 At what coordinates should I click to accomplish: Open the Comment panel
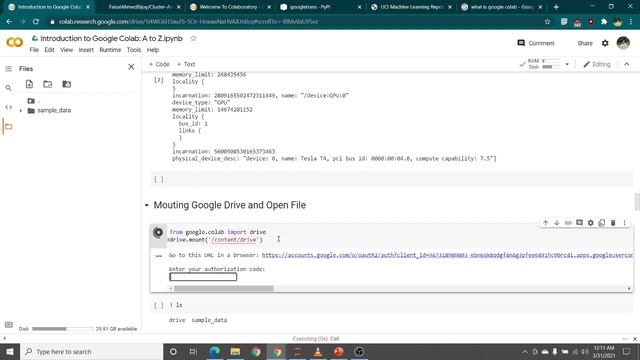click(x=536, y=43)
